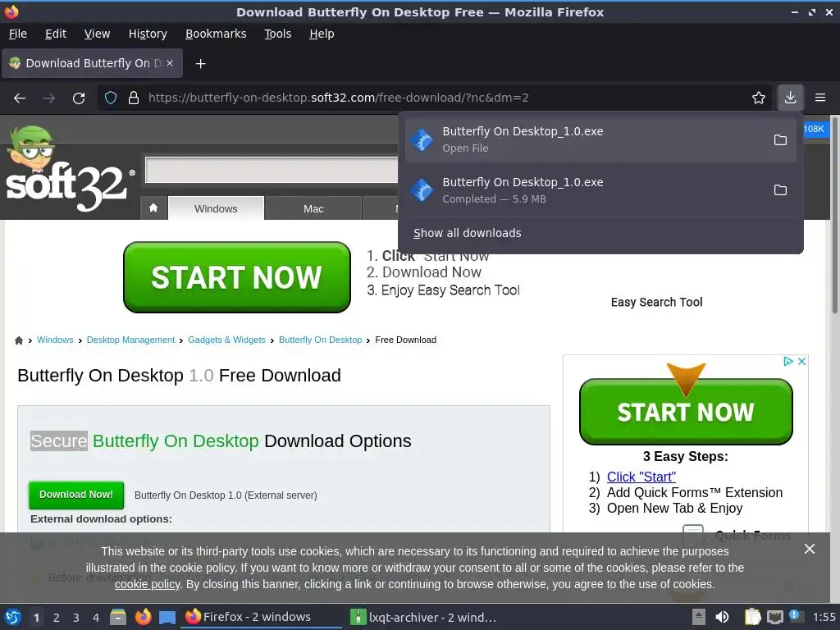The width and height of the screenshot is (840, 630).
Task: Open the Tools menu
Action: [277, 34]
